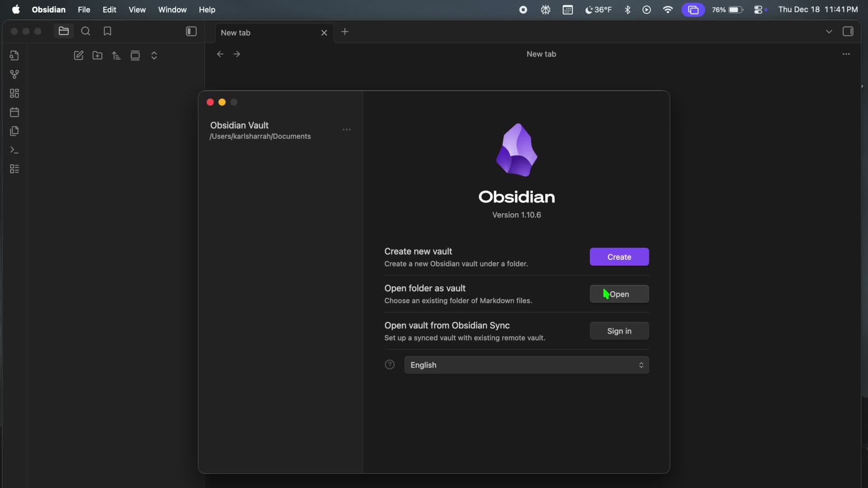Open the Window menu

click(172, 9)
